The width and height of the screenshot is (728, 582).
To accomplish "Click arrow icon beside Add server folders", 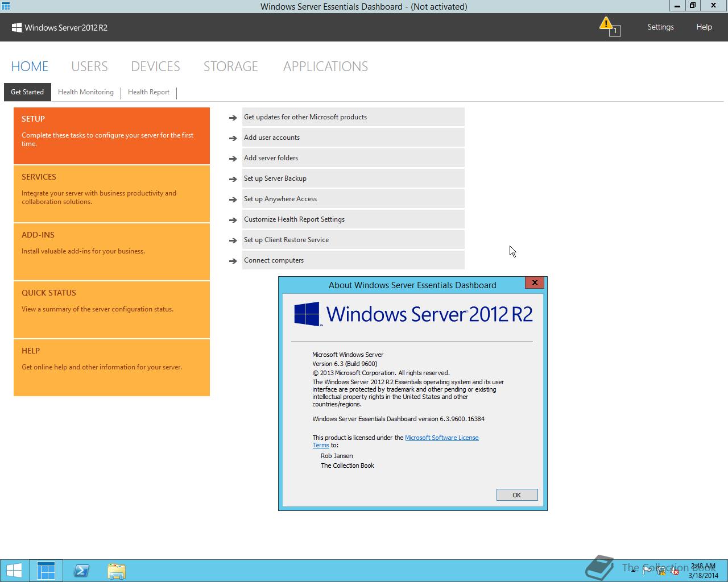I will click(233, 159).
